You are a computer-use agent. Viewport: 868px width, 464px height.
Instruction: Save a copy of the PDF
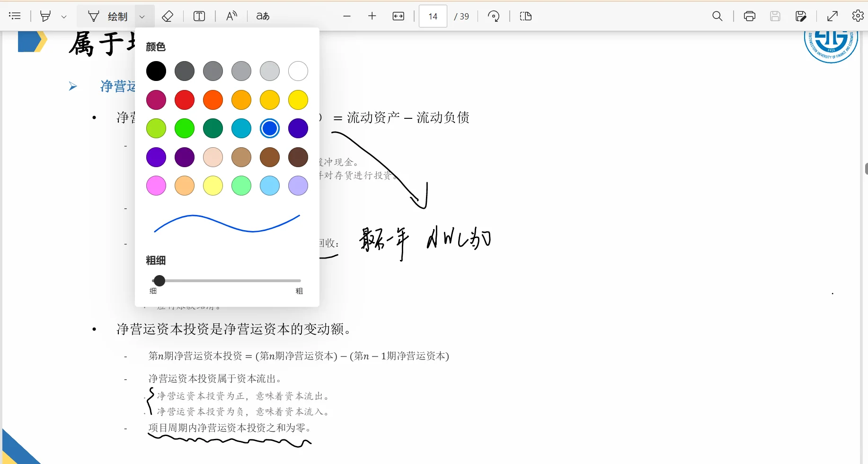pyautogui.click(x=801, y=16)
